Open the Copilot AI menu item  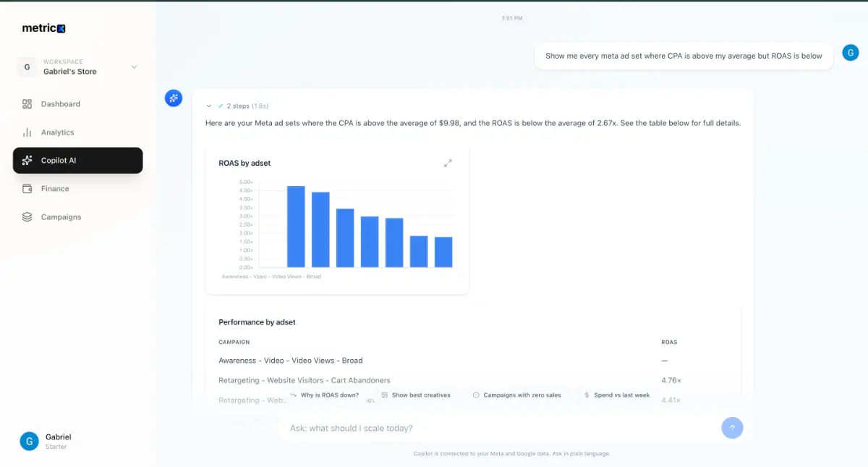(78, 161)
